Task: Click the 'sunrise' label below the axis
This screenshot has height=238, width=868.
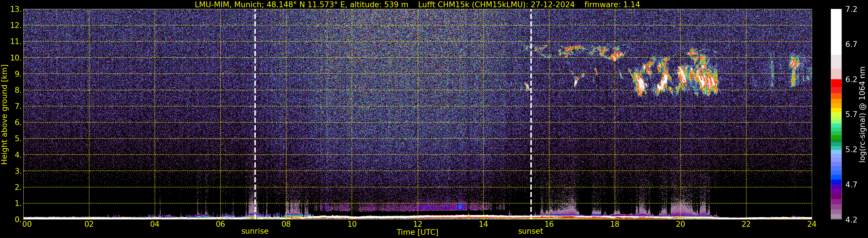Action: (x=255, y=231)
